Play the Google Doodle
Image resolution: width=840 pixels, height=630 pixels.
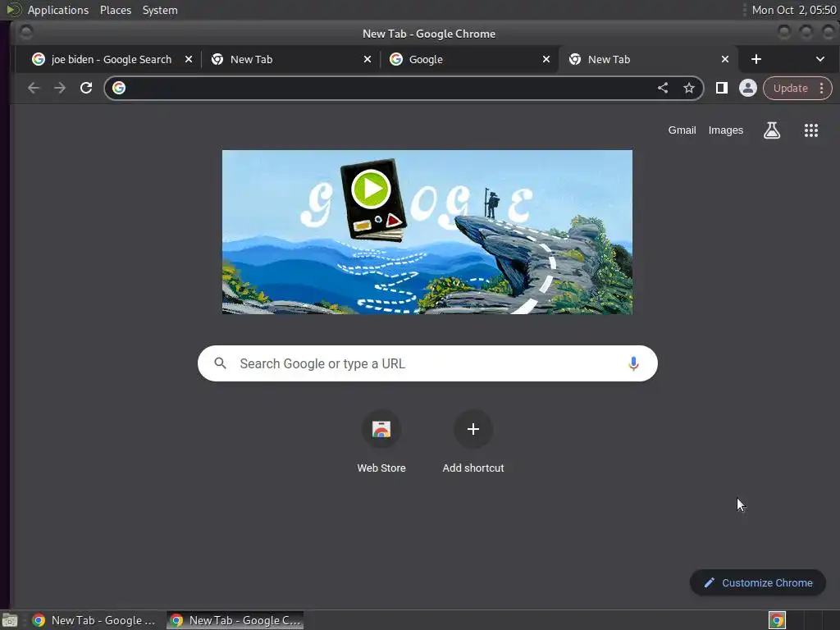pos(370,189)
